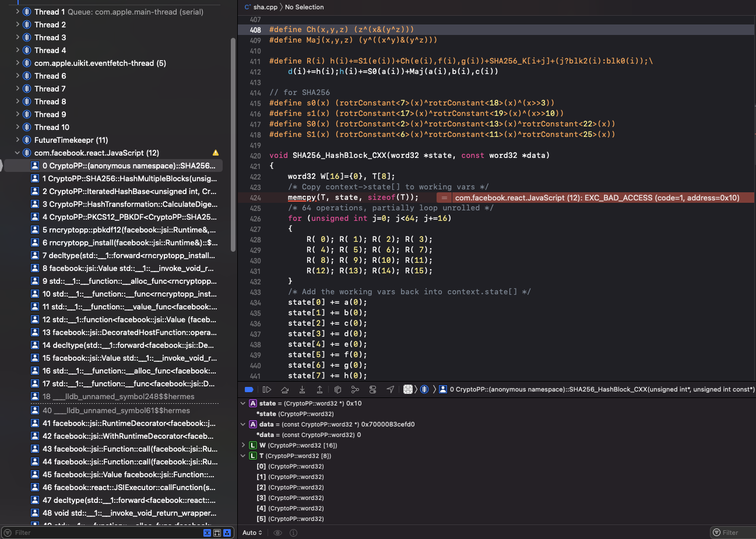This screenshot has height=539, width=756.
Task: Click the View Hierarchy debugger icon
Action: pyautogui.click(x=337, y=389)
